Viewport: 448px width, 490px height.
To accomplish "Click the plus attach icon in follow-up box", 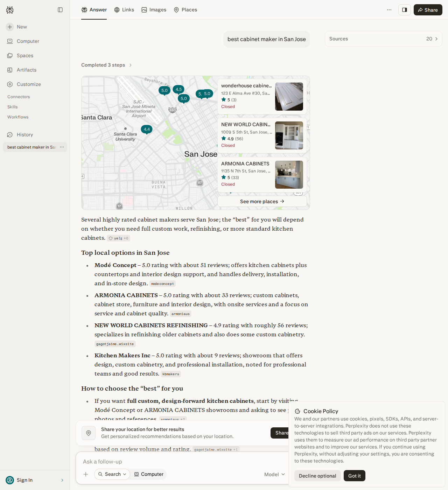I will tap(86, 474).
